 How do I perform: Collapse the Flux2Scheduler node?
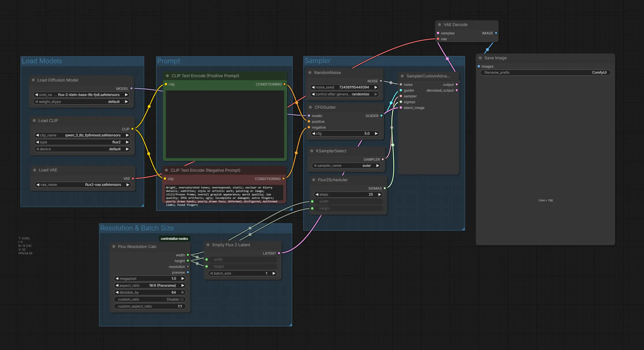click(x=314, y=180)
